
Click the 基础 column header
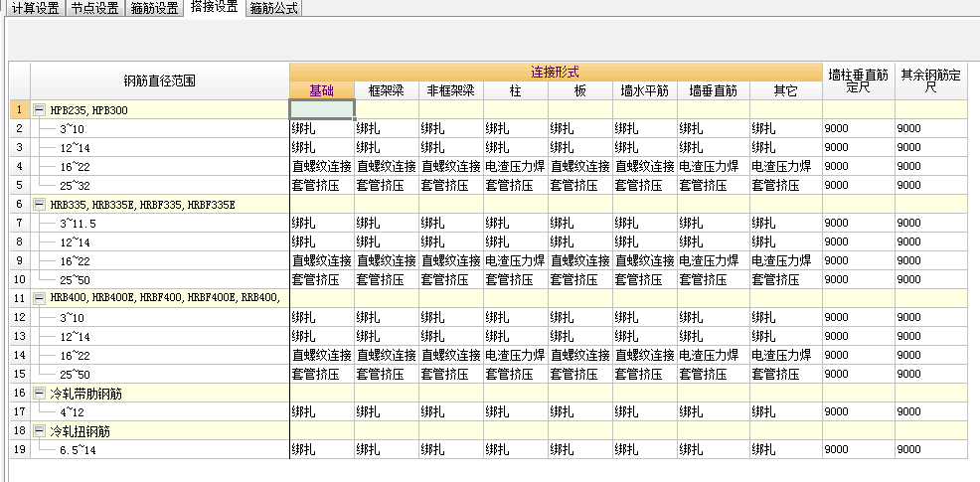point(322,90)
